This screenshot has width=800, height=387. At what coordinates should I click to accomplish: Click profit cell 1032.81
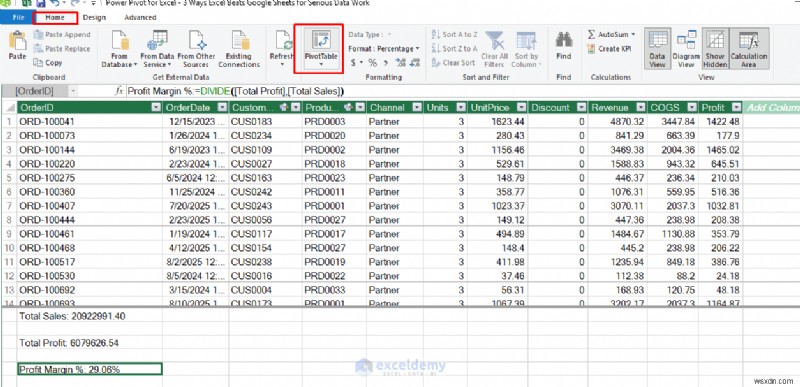click(720, 206)
